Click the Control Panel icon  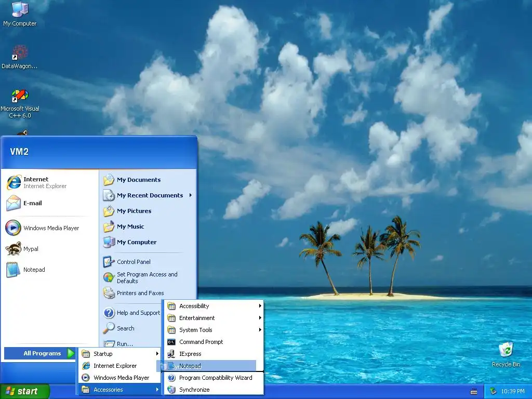point(109,262)
